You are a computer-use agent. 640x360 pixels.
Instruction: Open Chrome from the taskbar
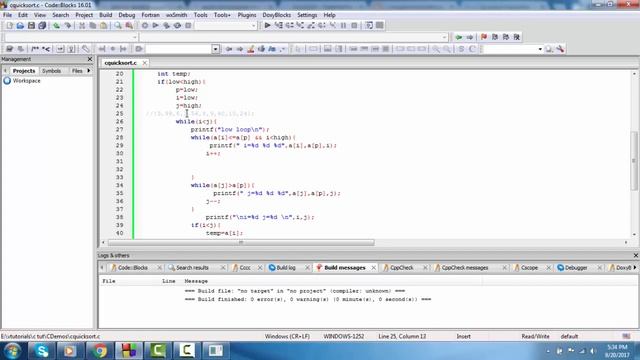(99, 351)
